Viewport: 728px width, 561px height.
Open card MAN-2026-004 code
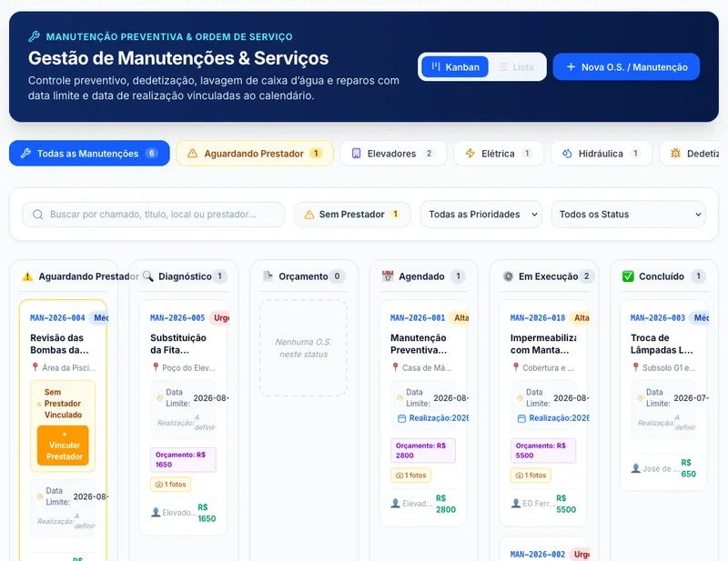[x=57, y=318]
